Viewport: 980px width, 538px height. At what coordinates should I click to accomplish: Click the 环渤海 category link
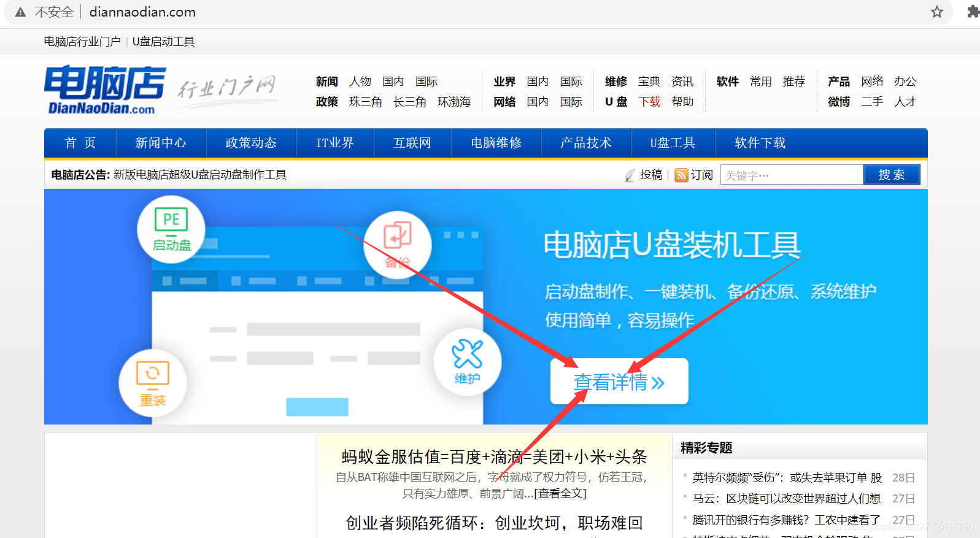tap(454, 102)
